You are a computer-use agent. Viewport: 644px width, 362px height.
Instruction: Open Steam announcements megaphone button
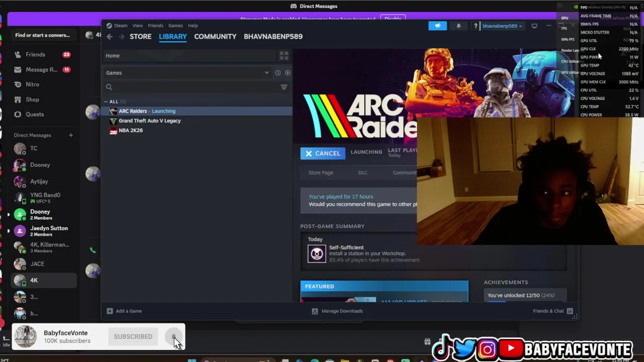click(437, 26)
